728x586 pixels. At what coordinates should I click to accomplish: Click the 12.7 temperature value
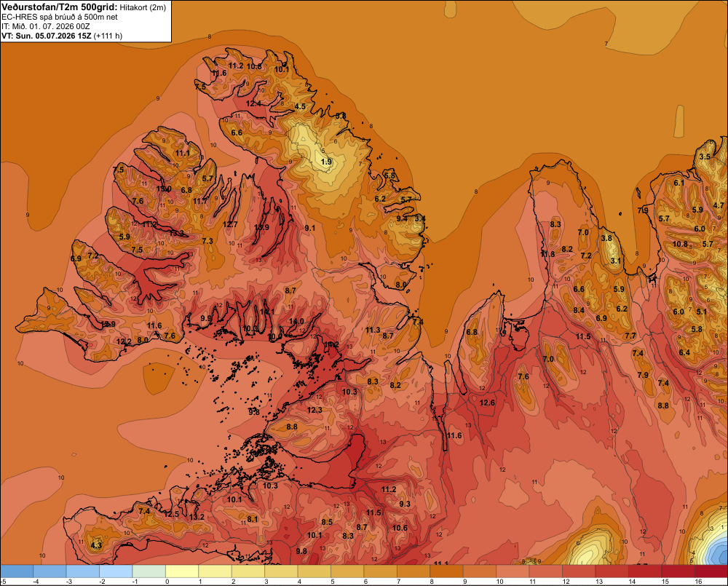pos(230,224)
